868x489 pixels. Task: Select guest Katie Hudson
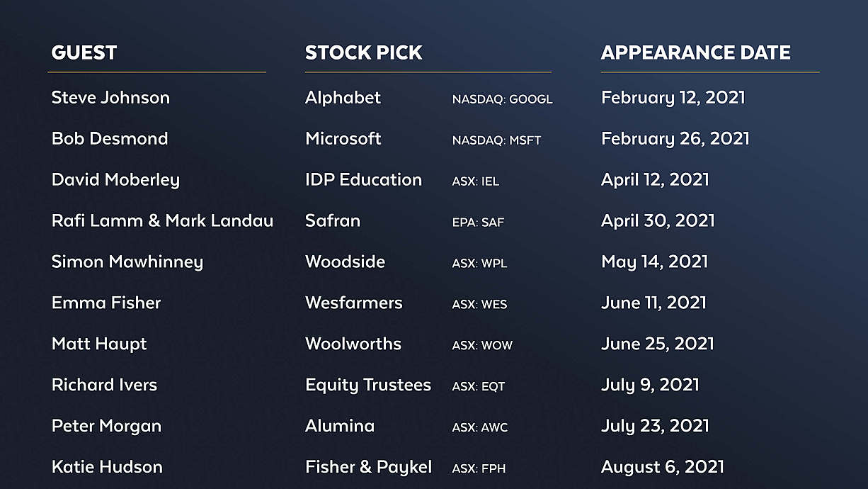(x=107, y=468)
